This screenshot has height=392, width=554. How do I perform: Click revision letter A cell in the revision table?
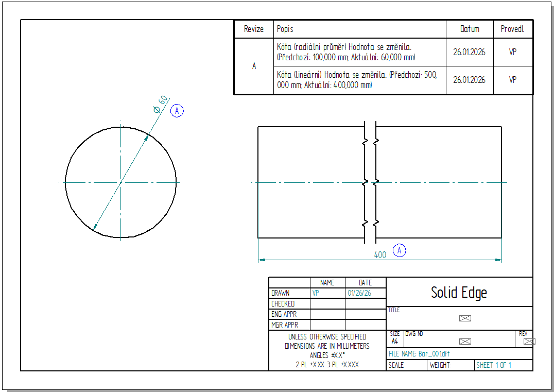click(254, 66)
